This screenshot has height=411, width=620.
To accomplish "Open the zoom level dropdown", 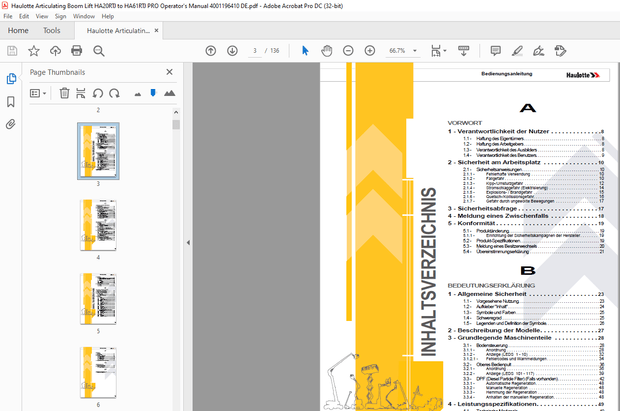I will click(415, 51).
